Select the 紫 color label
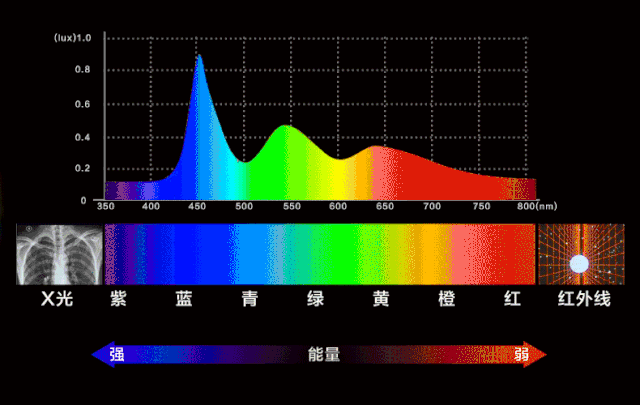 click(118, 299)
